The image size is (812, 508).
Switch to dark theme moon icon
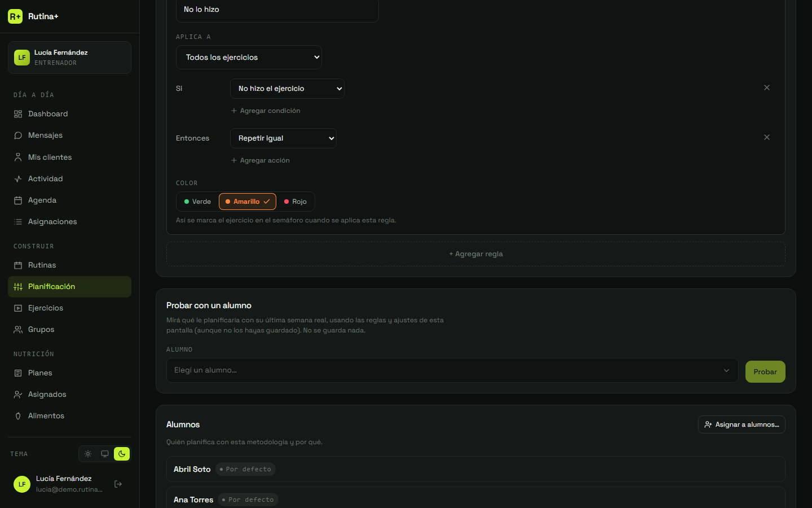point(122,454)
